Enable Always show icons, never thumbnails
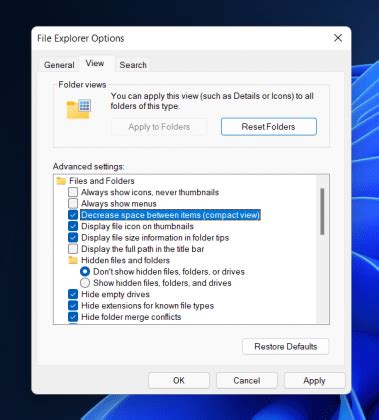This screenshot has width=379, height=420. [73, 192]
